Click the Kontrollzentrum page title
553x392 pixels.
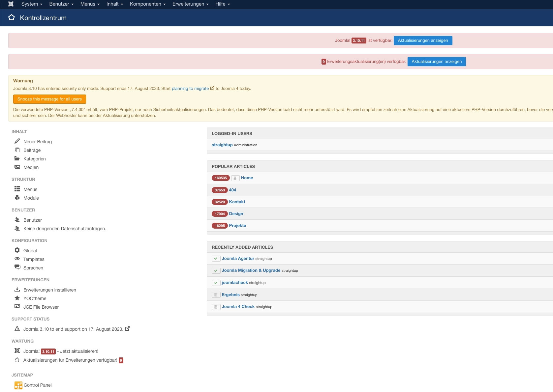(x=43, y=18)
